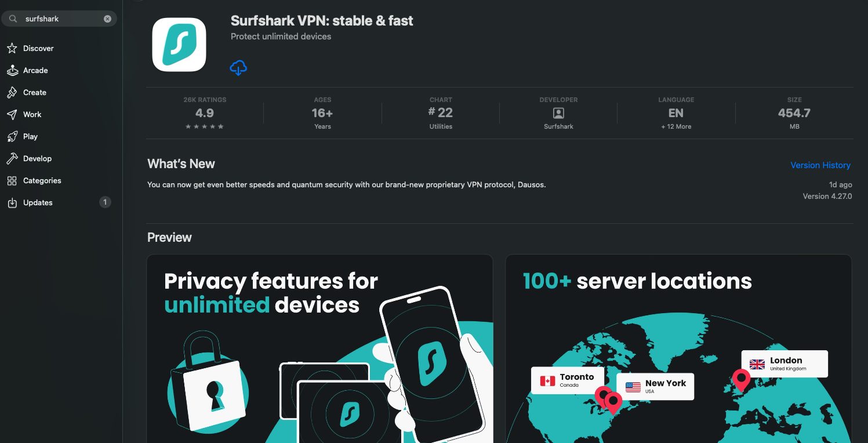Screen dimensions: 868x443
Task: Click the Preview heading
Action: click(169, 238)
